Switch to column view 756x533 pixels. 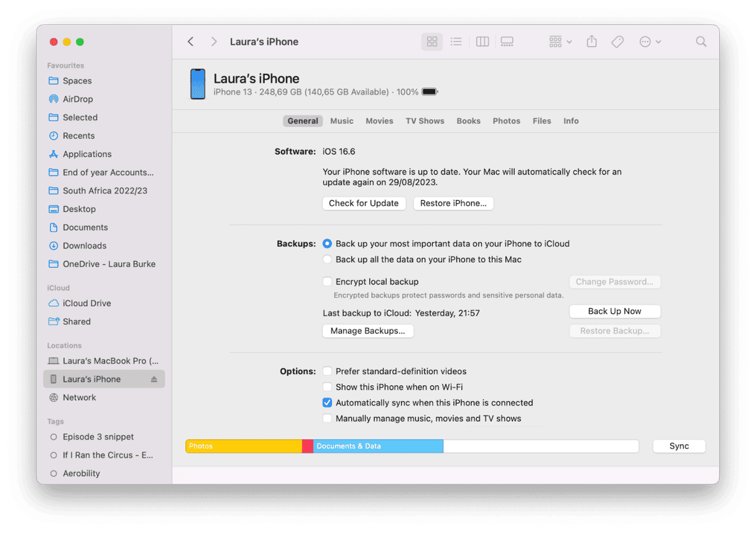482,41
